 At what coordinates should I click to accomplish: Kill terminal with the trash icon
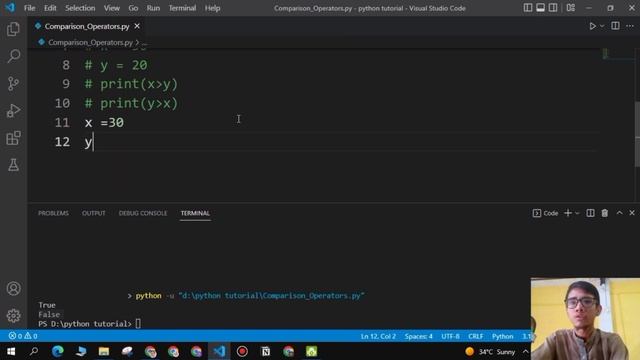pos(604,213)
